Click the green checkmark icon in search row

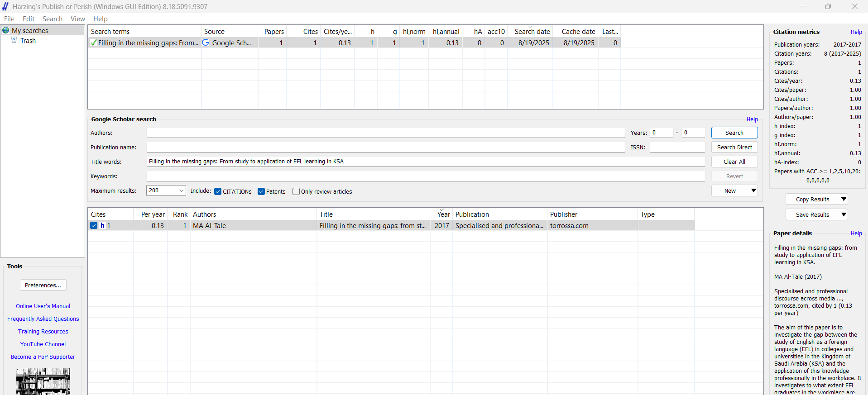93,43
